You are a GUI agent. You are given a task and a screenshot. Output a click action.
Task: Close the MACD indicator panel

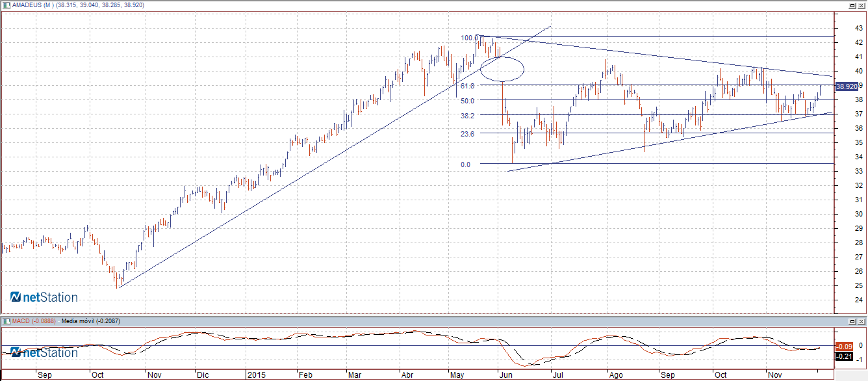click(x=861, y=321)
